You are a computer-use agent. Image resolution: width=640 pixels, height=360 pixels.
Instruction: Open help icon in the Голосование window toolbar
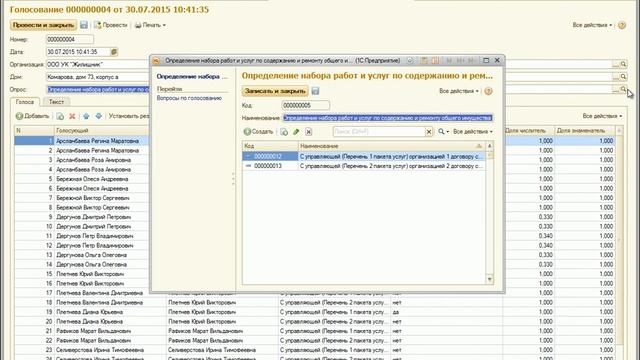pyautogui.click(x=622, y=25)
